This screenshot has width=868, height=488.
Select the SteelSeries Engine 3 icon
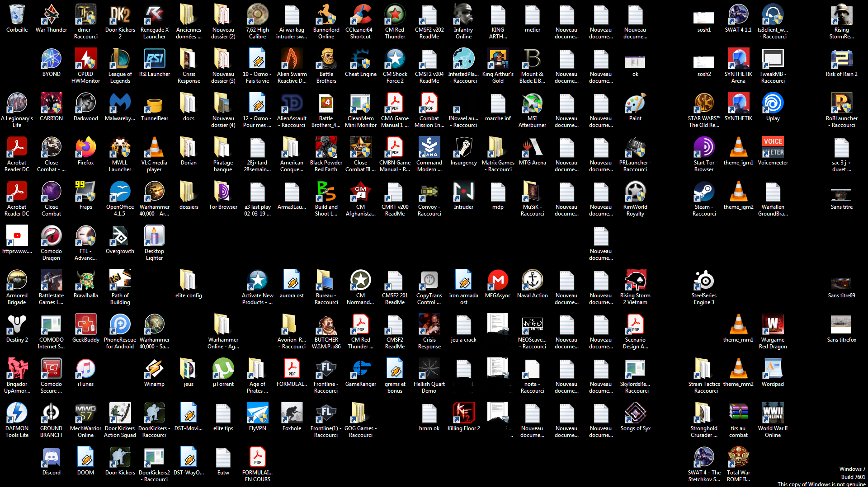[704, 287]
